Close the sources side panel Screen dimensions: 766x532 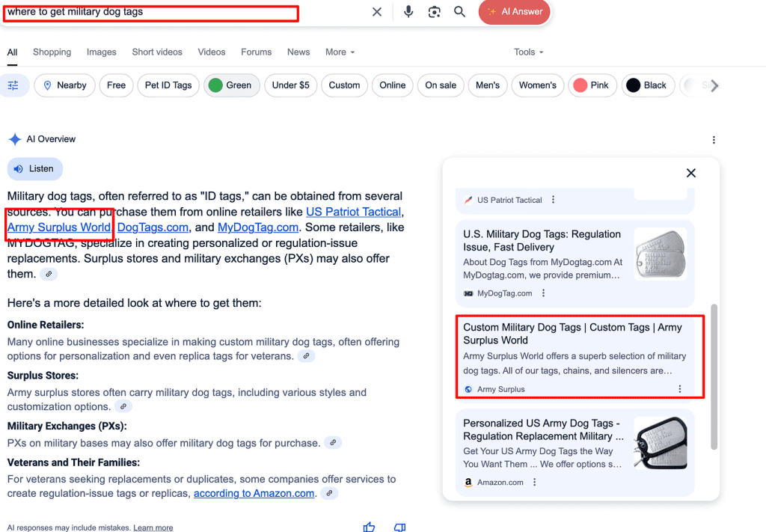pyautogui.click(x=690, y=173)
